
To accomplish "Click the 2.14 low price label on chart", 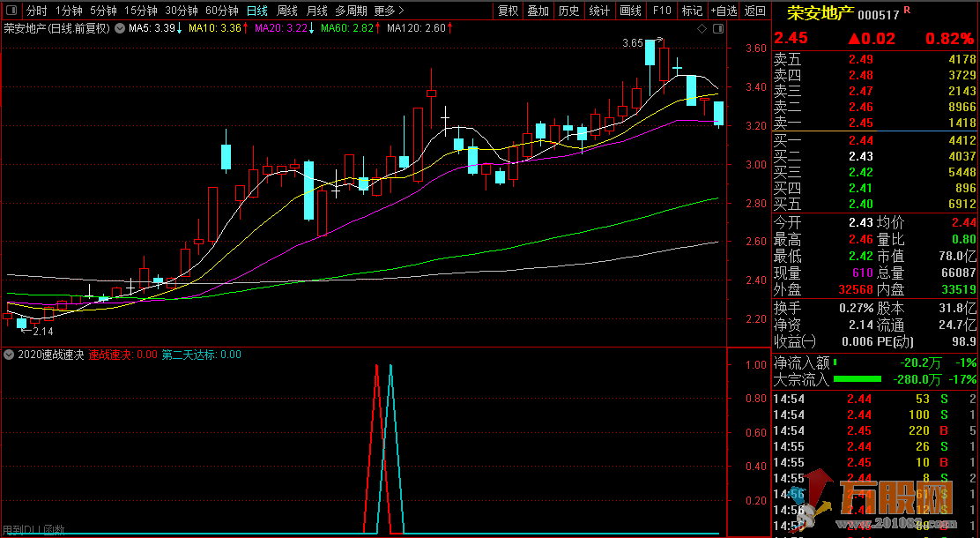I will pos(43,331).
